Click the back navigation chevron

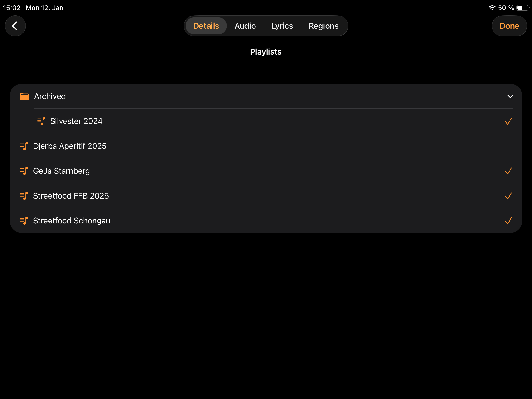tap(15, 26)
